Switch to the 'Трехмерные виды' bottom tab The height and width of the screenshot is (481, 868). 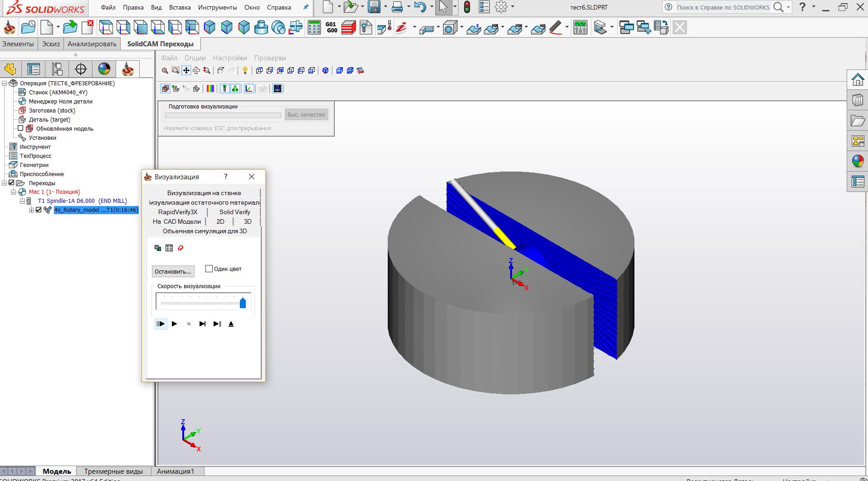[x=113, y=471]
